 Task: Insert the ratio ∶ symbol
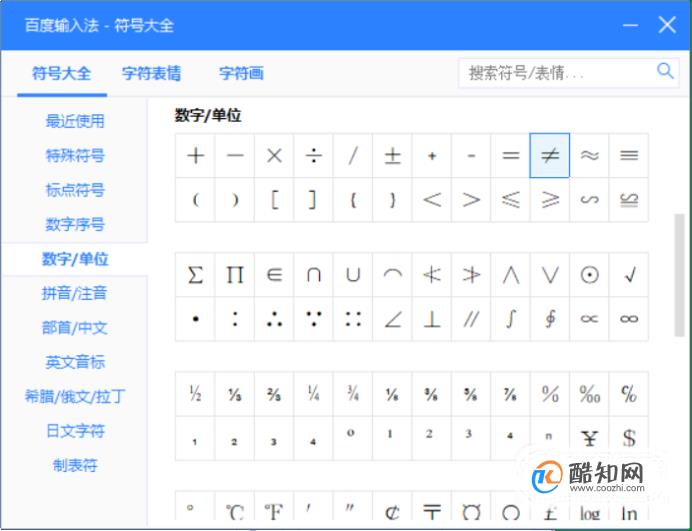(x=234, y=319)
